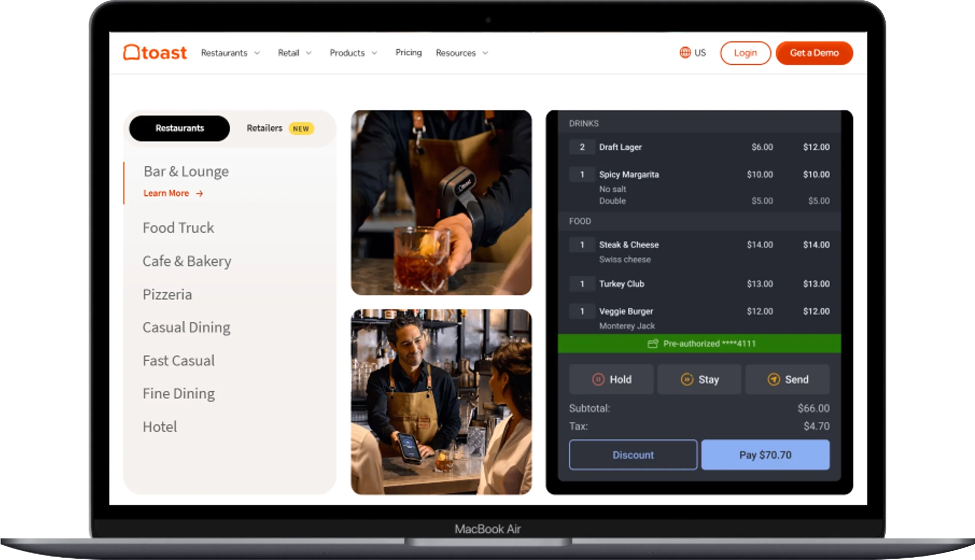Select Casual Dining in the list

(x=186, y=327)
